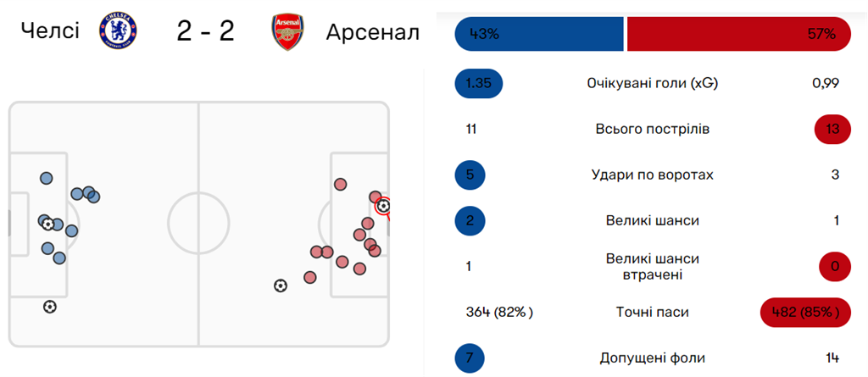Select the goal ball icon beside the left goal

point(48,225)
